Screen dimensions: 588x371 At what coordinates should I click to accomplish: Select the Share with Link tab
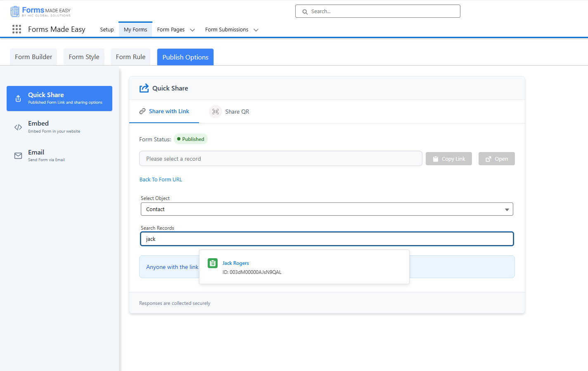(164, 112)
